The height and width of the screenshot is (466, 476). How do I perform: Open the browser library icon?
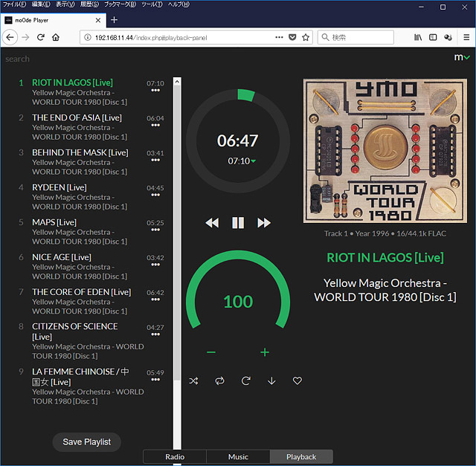tap(418, 37)
